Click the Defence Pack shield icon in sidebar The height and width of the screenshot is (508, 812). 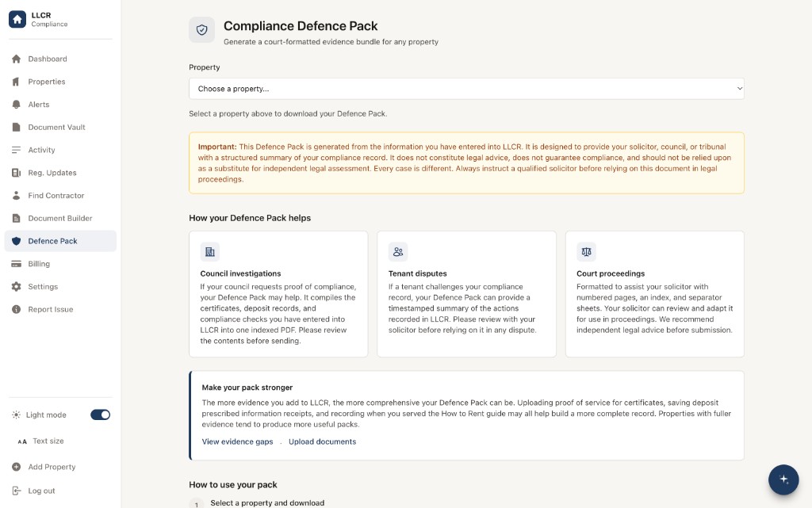point(16,241)
